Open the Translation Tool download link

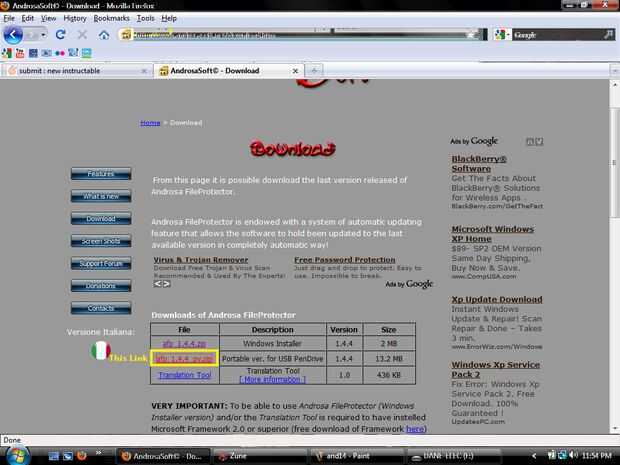click(x=185, y=375)
